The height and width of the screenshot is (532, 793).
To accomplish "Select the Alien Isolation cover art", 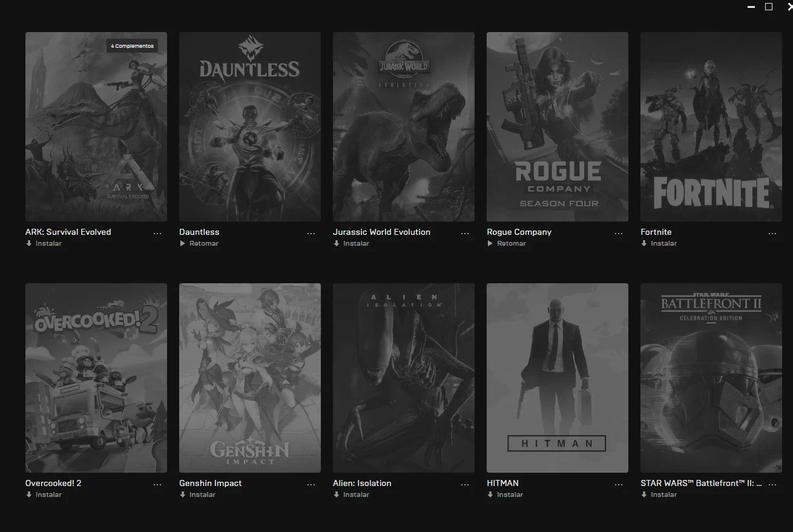I will [x=404, y=378].
